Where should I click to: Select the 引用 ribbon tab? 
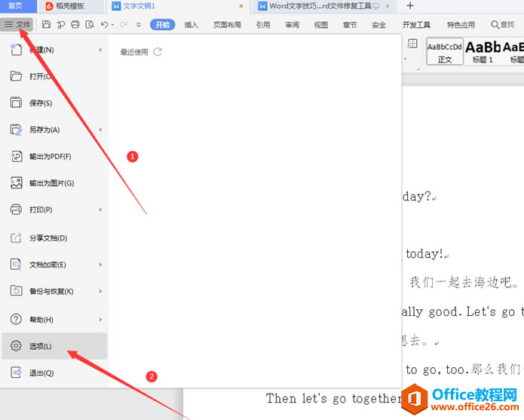[x=263, y=25]
